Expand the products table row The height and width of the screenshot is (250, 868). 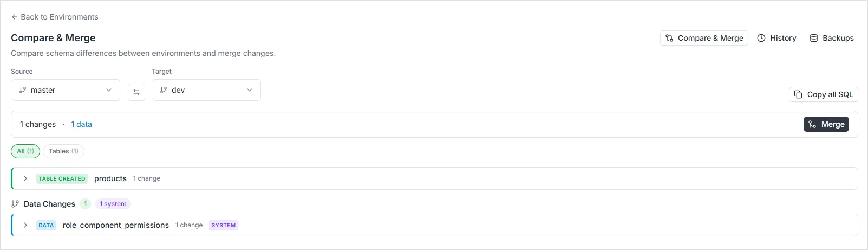25,178
